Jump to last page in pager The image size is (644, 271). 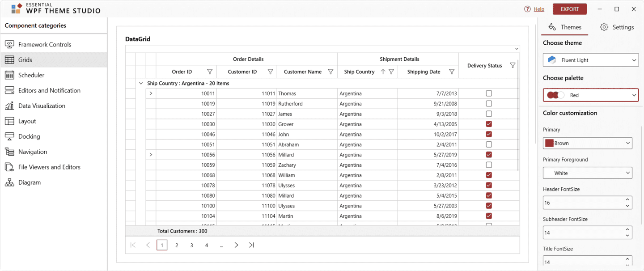click(x=251, y=245)
